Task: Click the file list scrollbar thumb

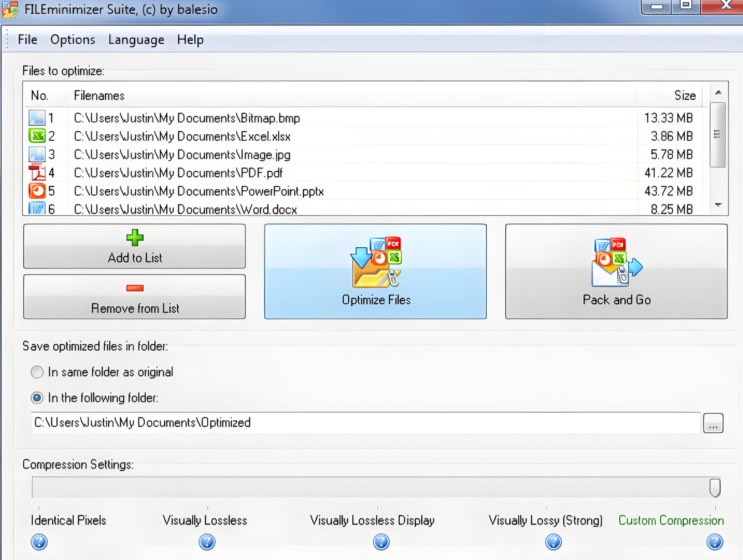Action: [x=718, y=135]
